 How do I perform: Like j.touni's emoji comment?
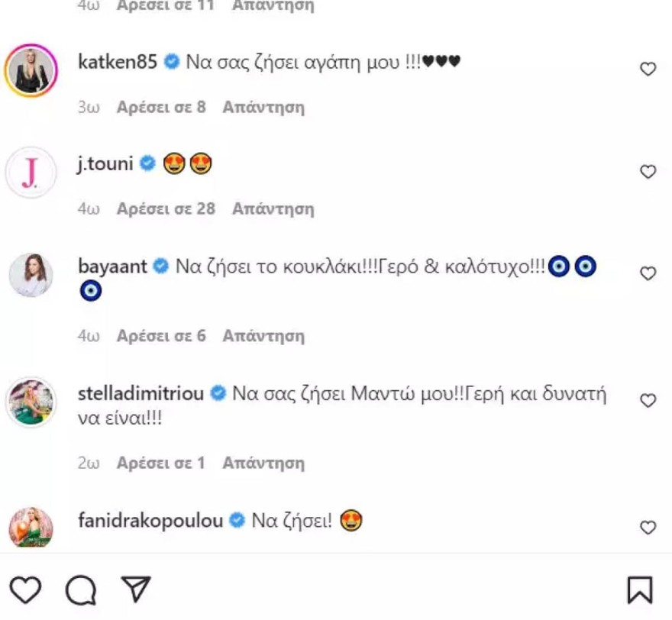pyautogui.click(x=648, y=172)
